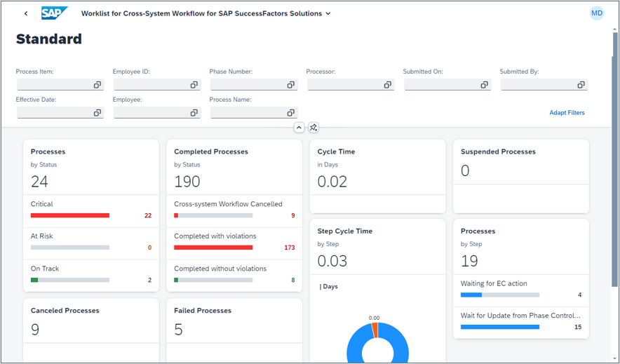Viewport: 620px width, 364px height.
Task: Open the Failed Processes card header
Action: coord(234,321)
